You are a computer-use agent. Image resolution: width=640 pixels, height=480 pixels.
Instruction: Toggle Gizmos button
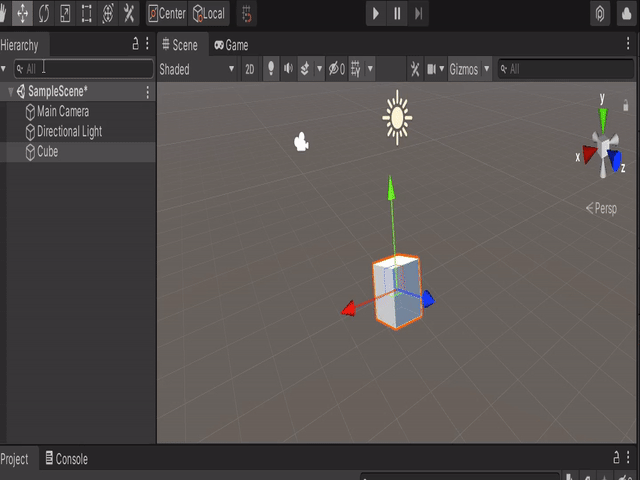464,69
